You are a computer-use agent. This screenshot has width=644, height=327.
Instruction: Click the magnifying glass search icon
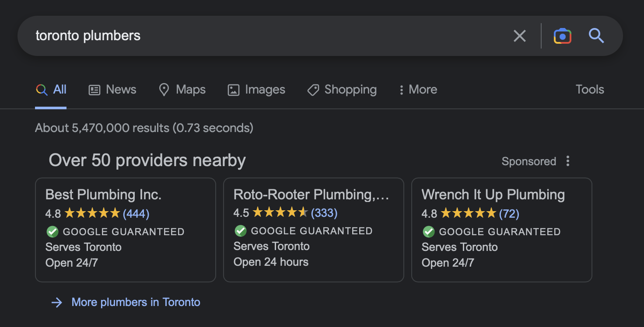[596, 36]
